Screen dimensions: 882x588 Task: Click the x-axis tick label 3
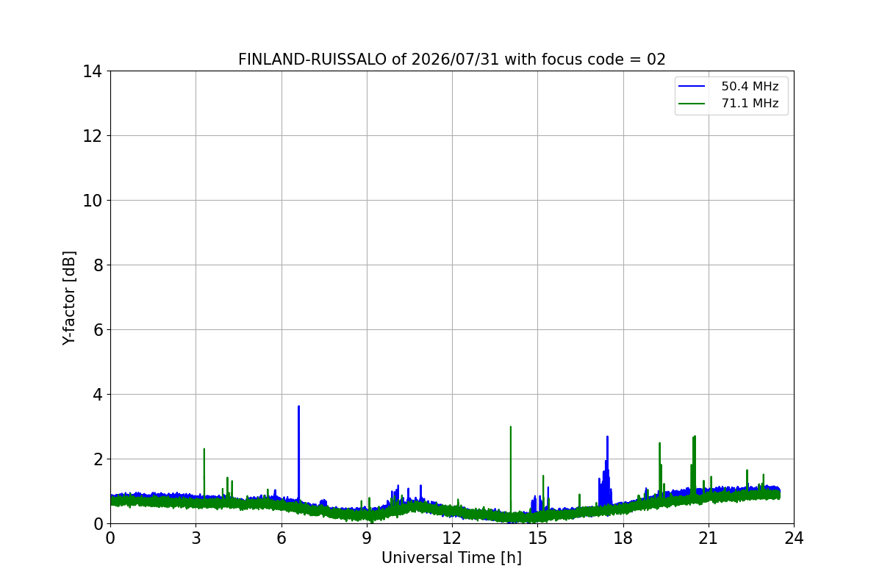point(196,539)
